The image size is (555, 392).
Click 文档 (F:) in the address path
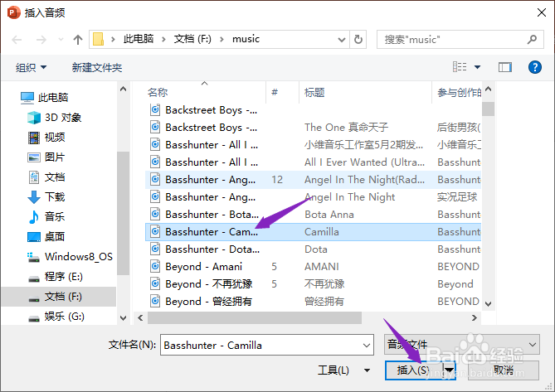[192, 39]
